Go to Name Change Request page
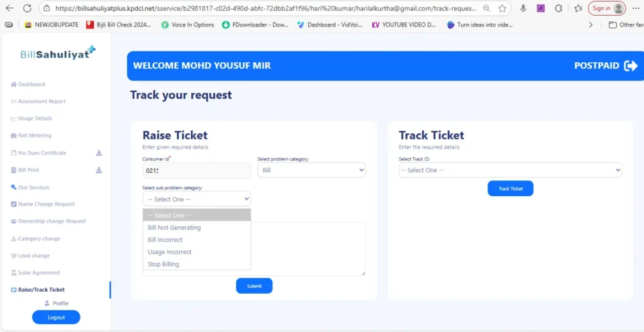 pos(46,204)
